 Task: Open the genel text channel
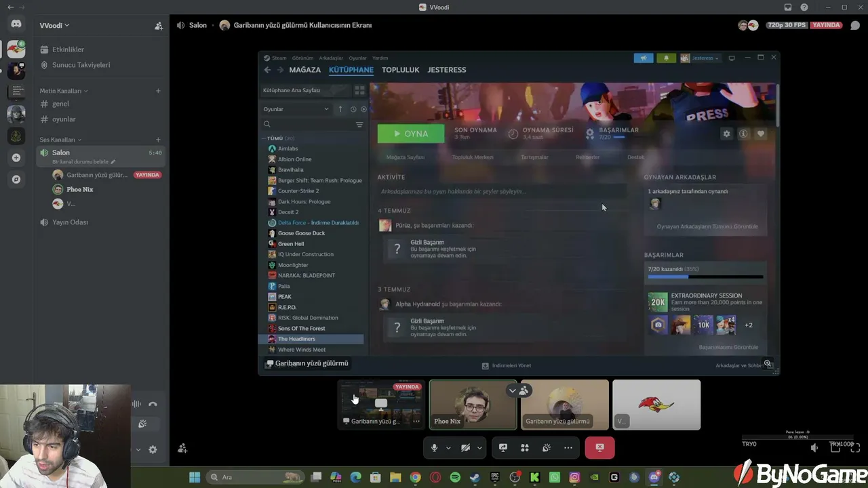tap(99, 104)
